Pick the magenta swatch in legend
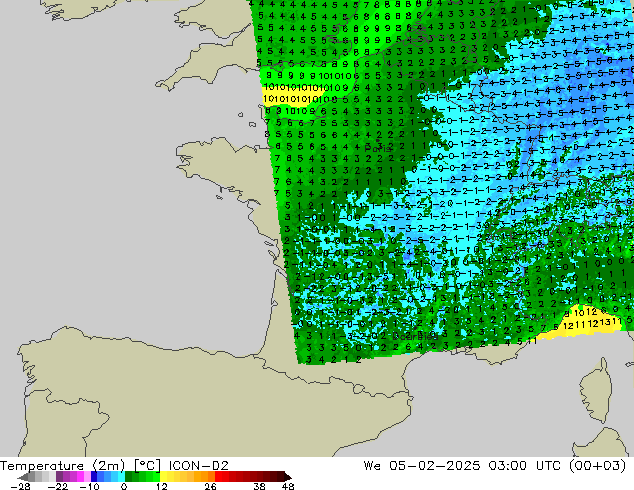This screenshot has width=634, height=490. (80, 477)
